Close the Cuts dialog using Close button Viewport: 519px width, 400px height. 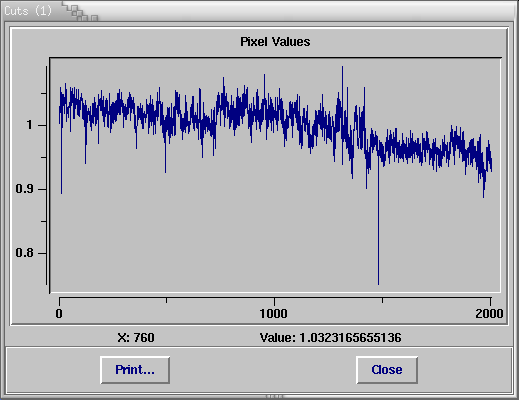point(387,370)
